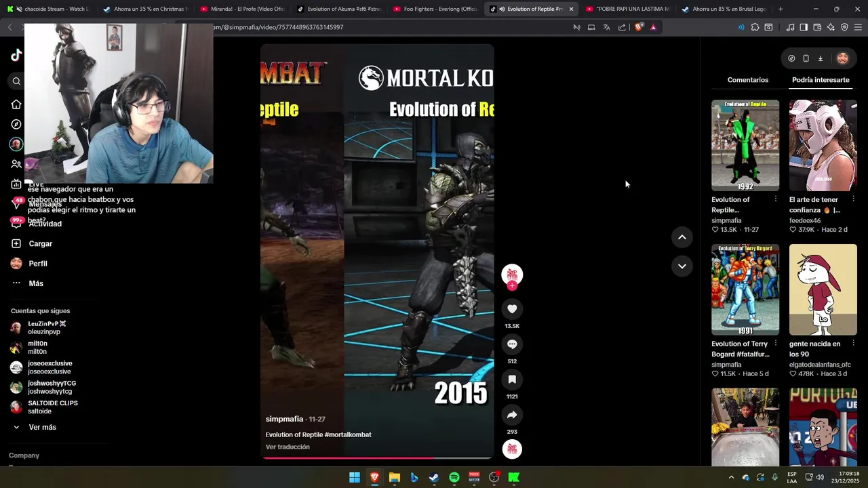Switch to the Comentarios tab
The width and height of the screenshot is (868, 488).
(x=748, y=80)
